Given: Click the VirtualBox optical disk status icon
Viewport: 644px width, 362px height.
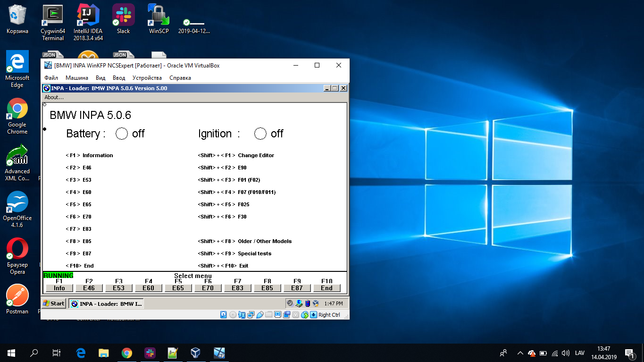Looking at the screenshot, I should pos(233,315).
